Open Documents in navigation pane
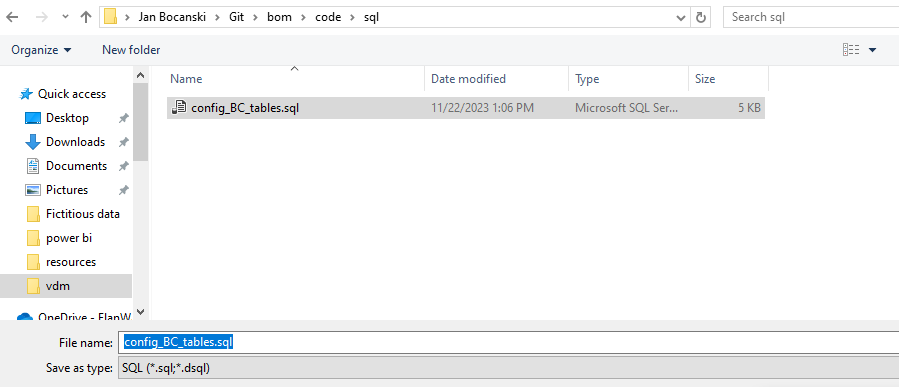 [x=76, y=166]
